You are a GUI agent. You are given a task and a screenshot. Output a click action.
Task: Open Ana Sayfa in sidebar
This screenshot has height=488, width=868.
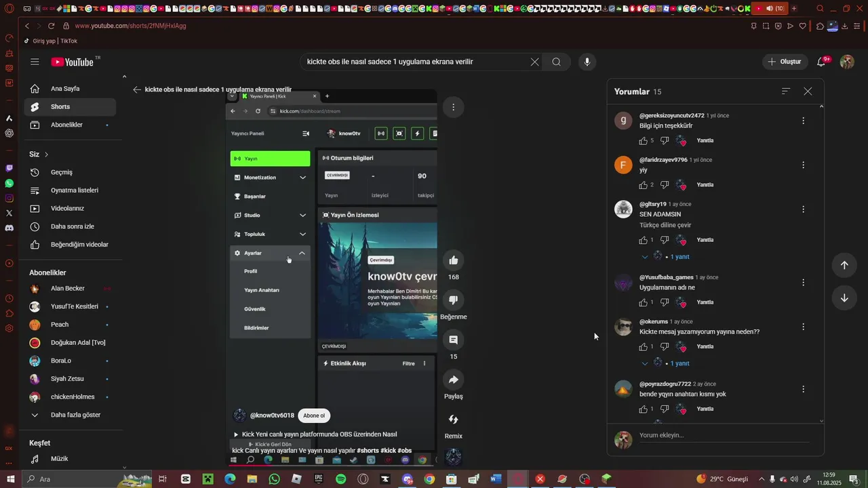[x=71, y=89]
